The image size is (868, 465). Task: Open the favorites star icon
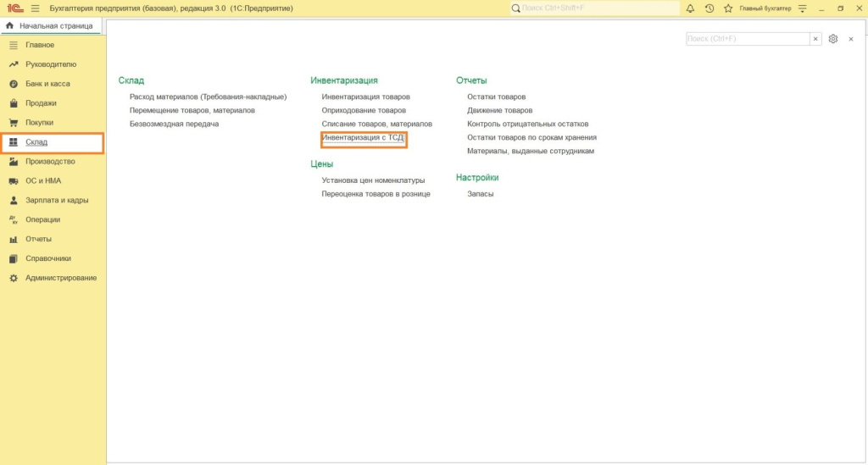click(728, 8)
